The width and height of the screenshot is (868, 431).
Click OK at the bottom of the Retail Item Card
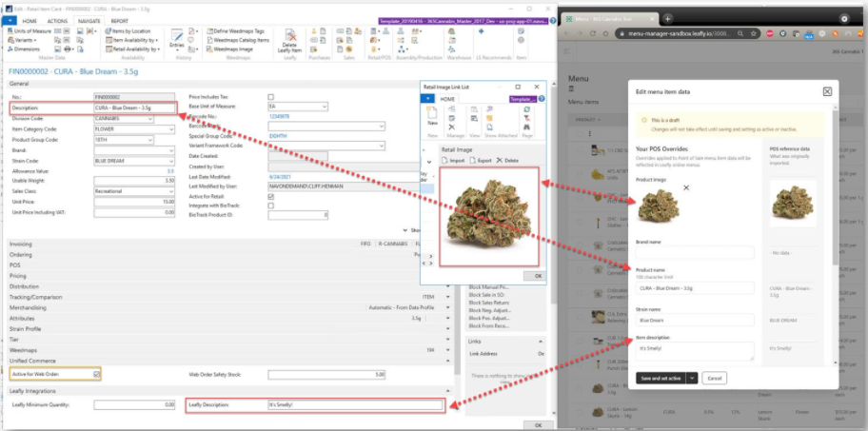(x=538, y=425)
